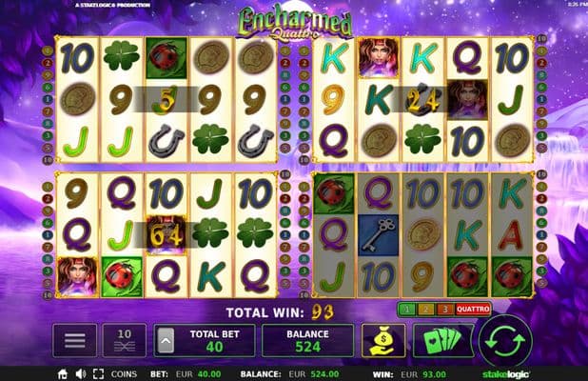Switch display to COINS

pyautogui.click(x=124, y=374)
